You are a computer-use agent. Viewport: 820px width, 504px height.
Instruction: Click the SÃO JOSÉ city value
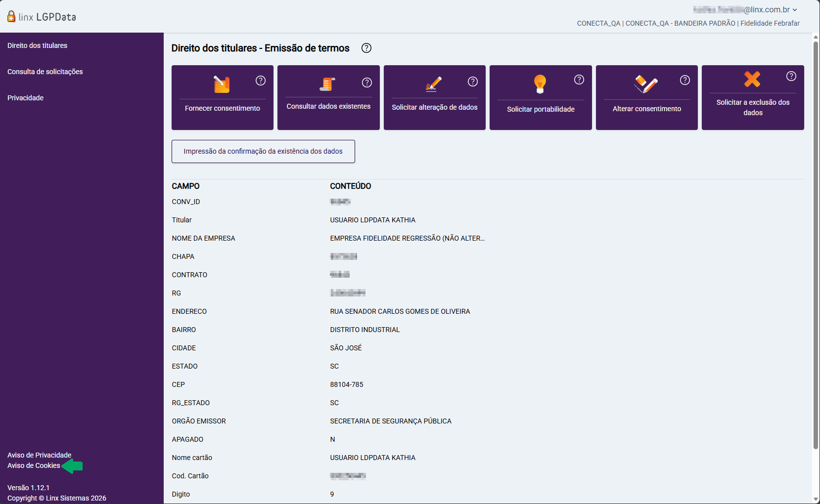point(346,348)
